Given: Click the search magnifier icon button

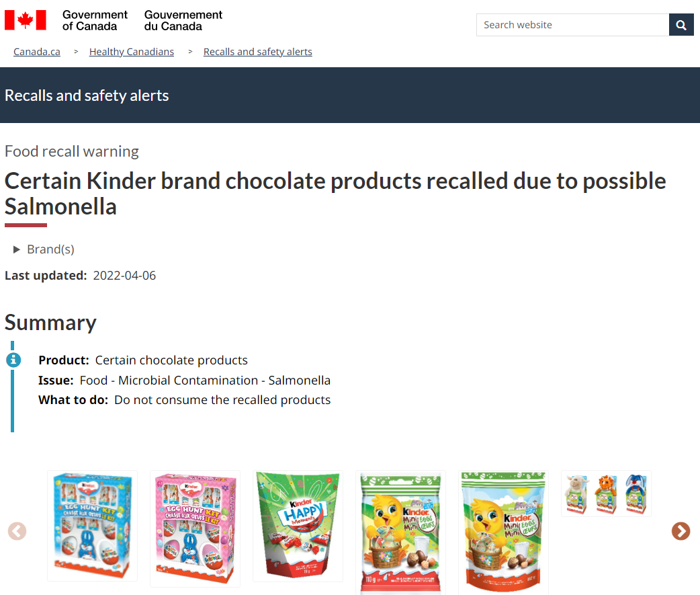Looking at the screenshot, I should [681, 25].
